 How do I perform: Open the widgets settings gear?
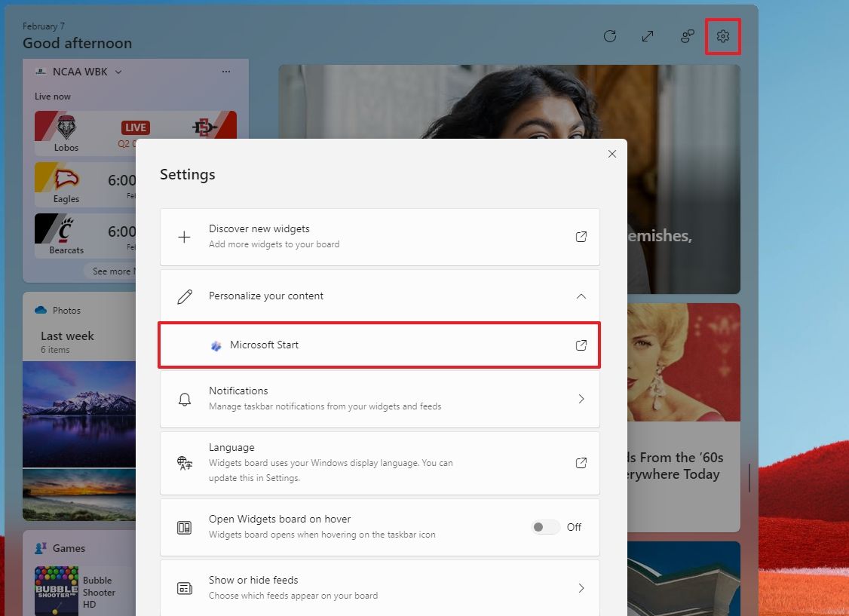[723, 36]
